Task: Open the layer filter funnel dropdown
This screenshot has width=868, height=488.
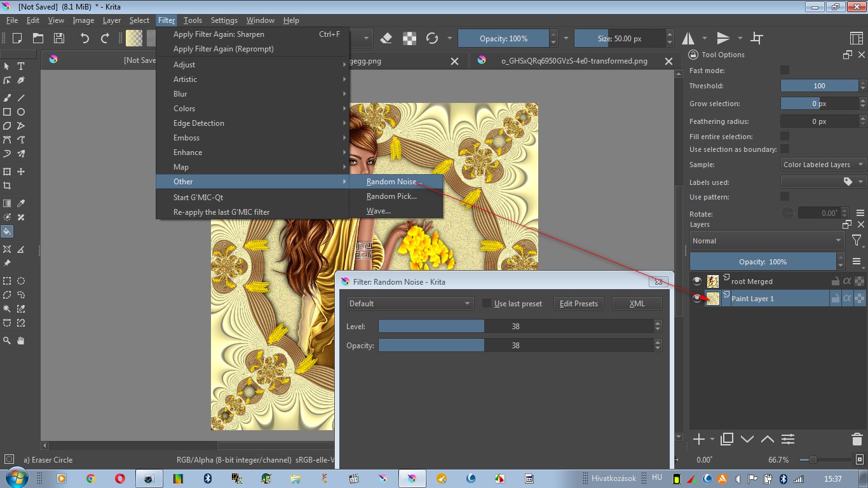Action: pyautogui.click(x=857, y=241)
